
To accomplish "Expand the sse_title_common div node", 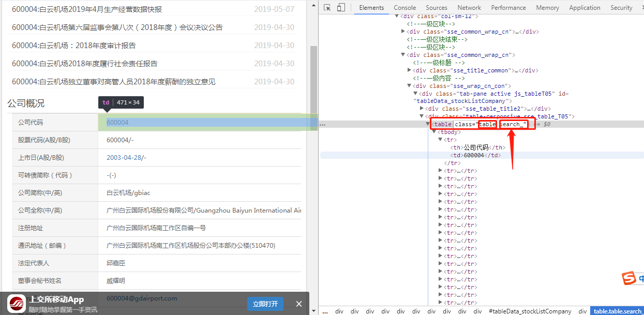I will 409,70.
